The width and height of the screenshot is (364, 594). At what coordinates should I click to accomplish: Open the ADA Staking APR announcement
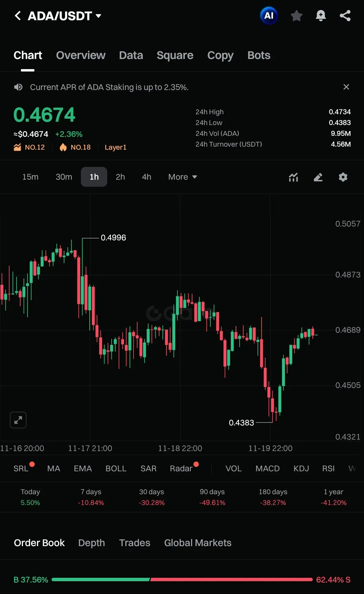(109, 87)
